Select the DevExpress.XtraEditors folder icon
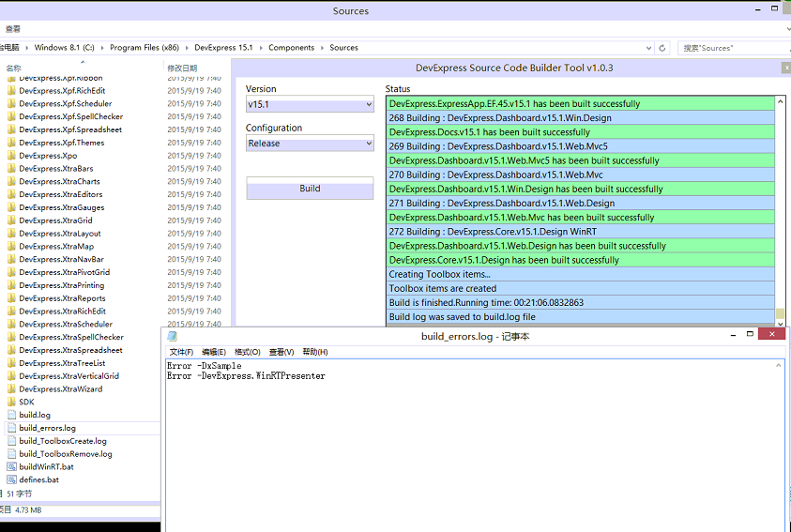Viewport: 791px width, 532px height. pyautogui.click(x=11, y=194)
